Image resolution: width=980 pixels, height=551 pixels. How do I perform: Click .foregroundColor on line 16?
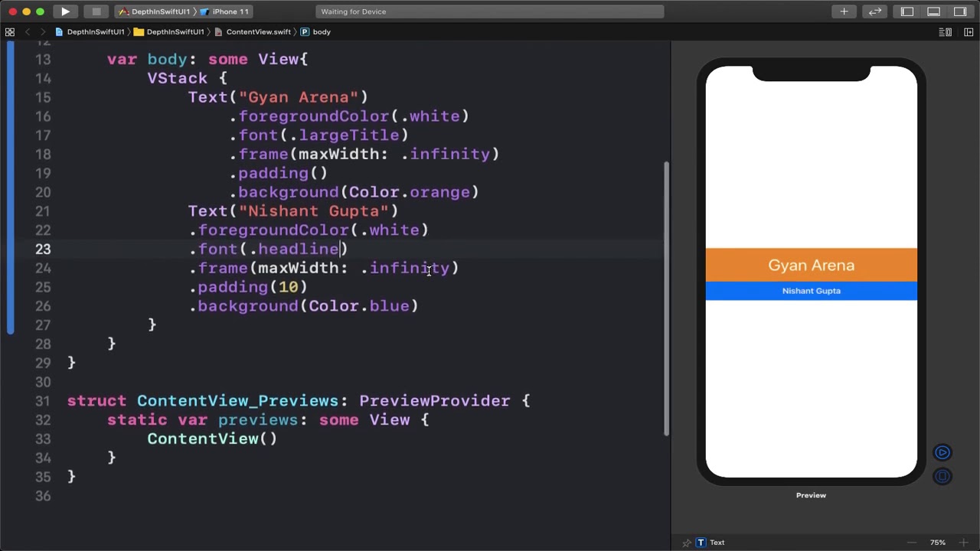pos(309,116)
